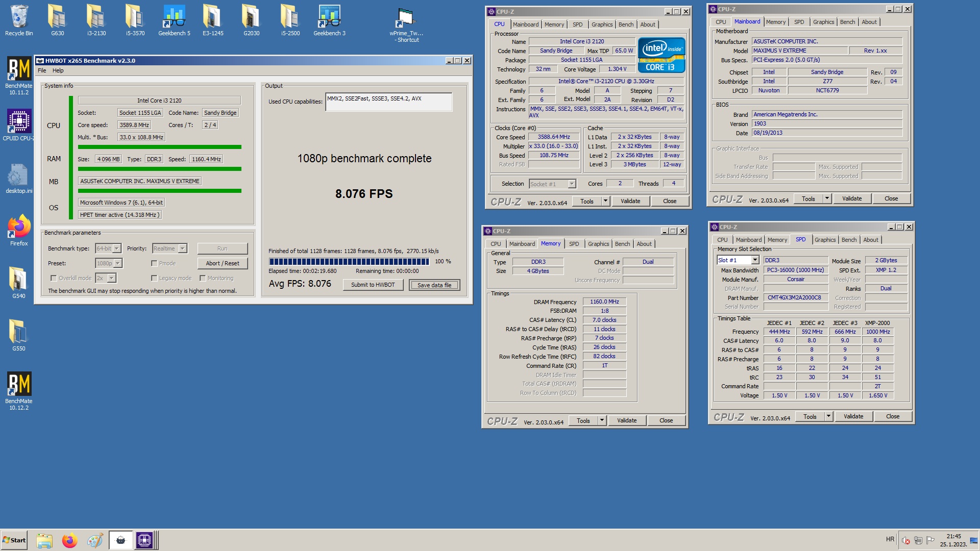Launch Geekbench 5 shortcut
This screenshot has width=980, height=551.
tap(174, 20)
